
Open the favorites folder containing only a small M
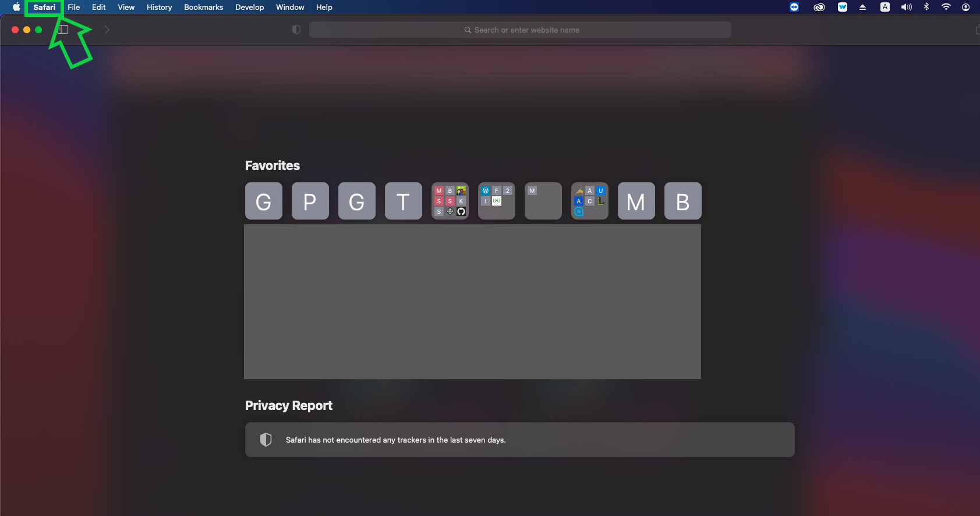(543, 201)
